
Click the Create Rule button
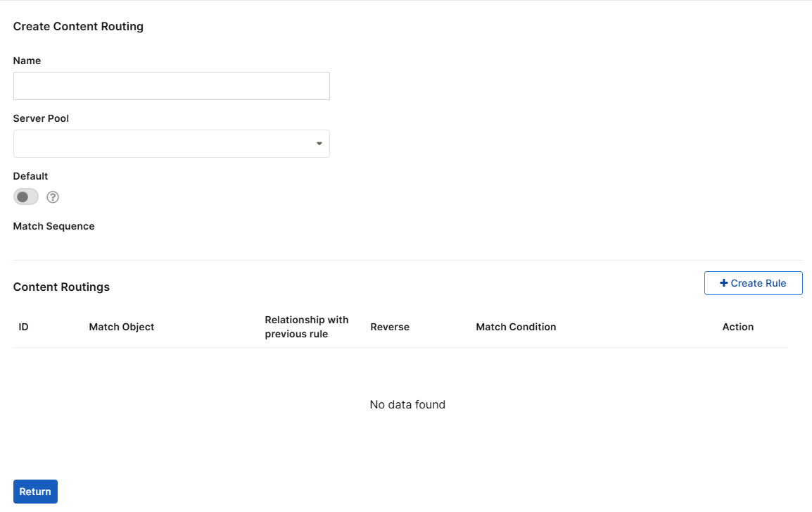pyautogui.click(x=753, y=282)
